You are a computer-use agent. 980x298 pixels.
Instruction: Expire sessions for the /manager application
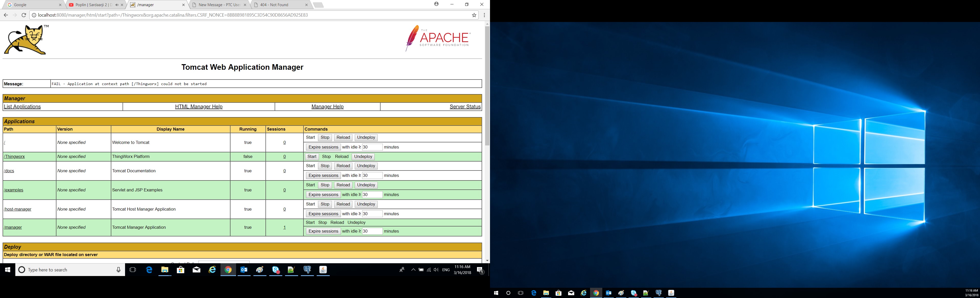click(x=323, y=231)
